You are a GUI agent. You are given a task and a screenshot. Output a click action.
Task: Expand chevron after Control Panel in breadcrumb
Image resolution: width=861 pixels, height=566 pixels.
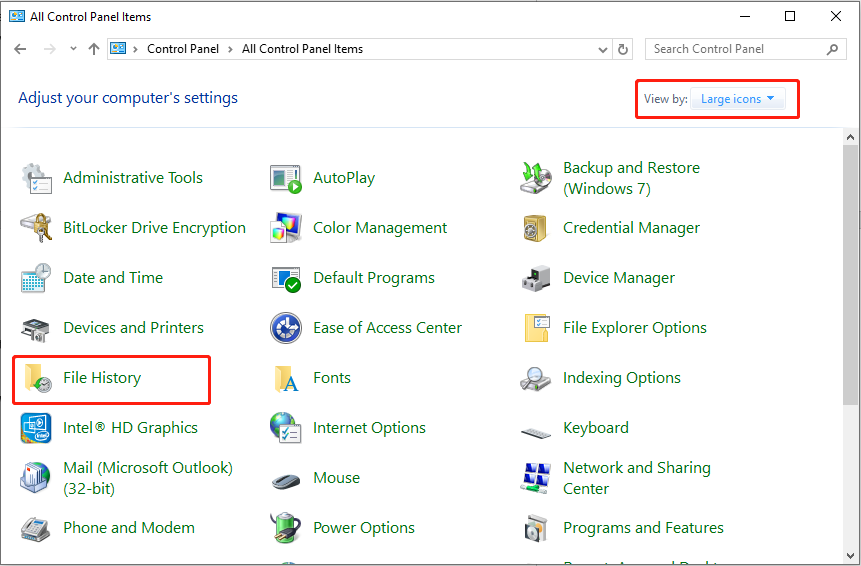(x=230, y=49)
